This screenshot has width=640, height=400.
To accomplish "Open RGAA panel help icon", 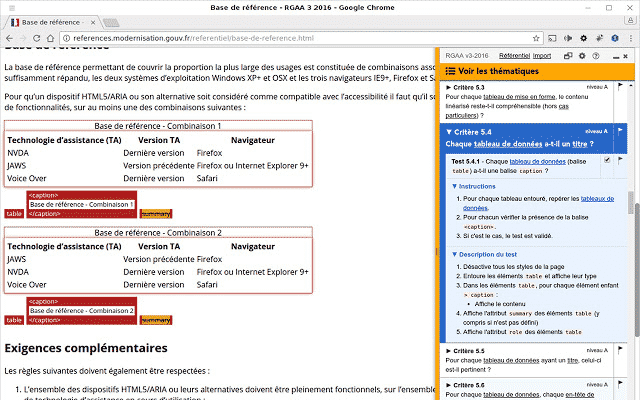I will [596, 56].
